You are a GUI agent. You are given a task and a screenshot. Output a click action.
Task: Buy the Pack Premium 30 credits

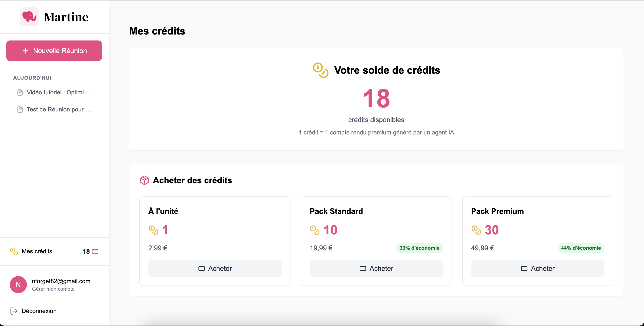[x=537, y=268]
